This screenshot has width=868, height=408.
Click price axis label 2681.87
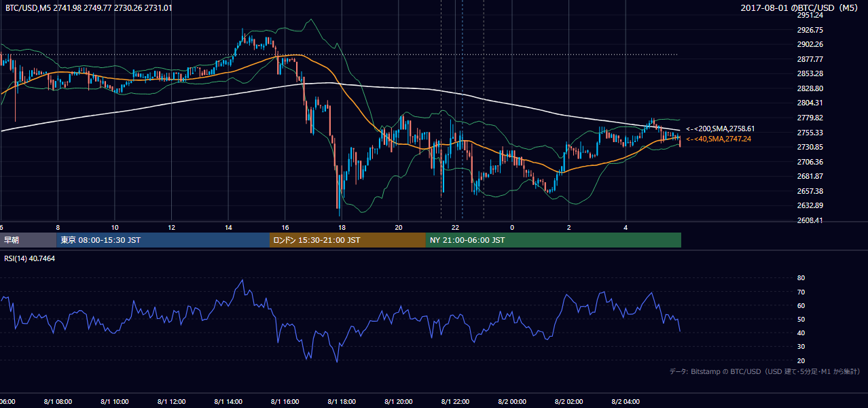(x=810, y=176)
